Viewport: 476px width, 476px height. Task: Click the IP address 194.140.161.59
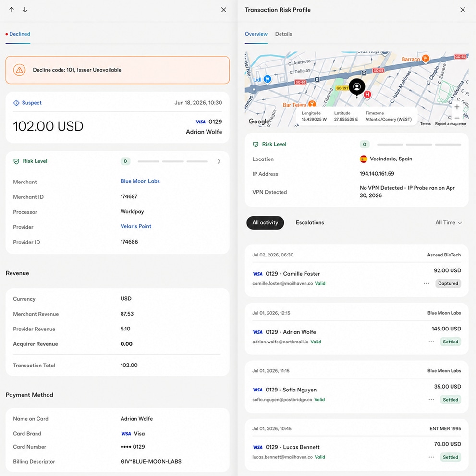[x=377, y=174]
